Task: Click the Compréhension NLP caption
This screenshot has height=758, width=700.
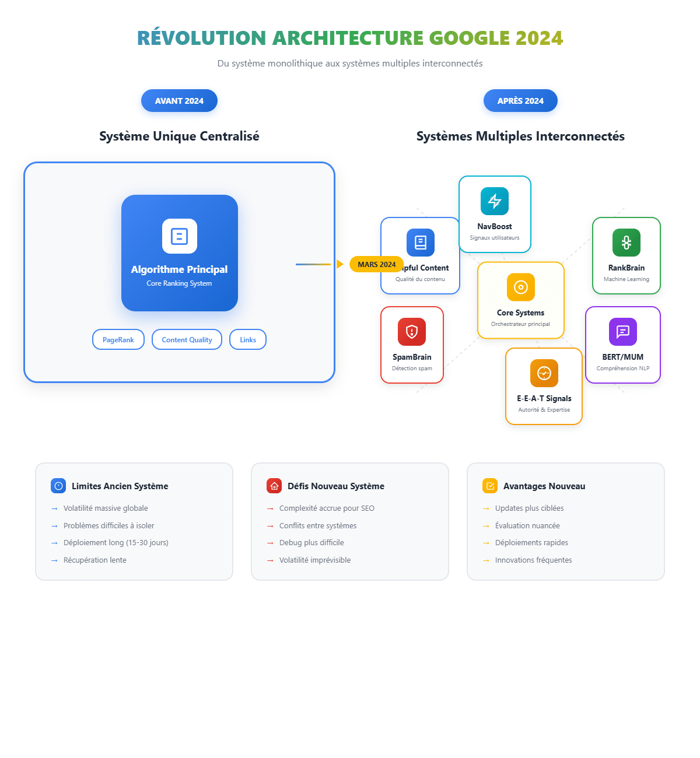Action: [x=623, y=369]
